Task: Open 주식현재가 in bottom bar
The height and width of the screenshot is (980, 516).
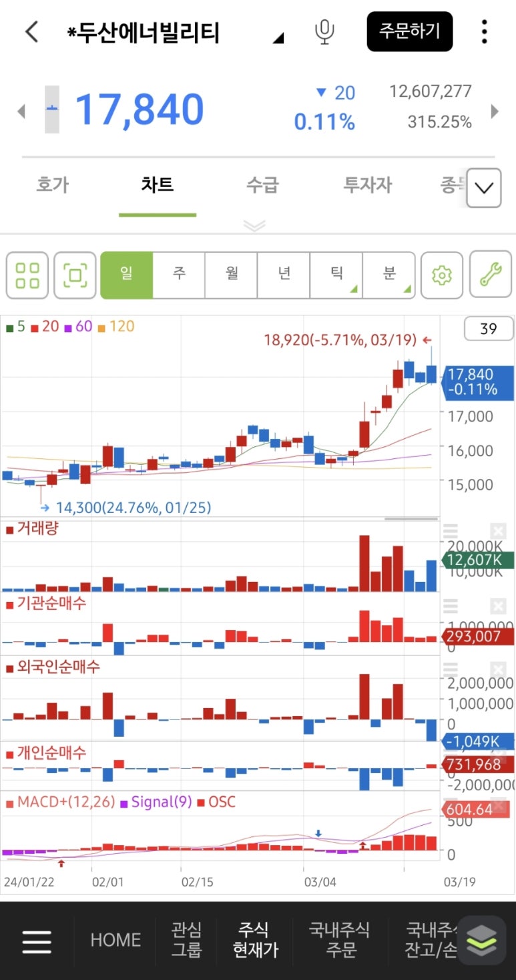Action: 256,940
